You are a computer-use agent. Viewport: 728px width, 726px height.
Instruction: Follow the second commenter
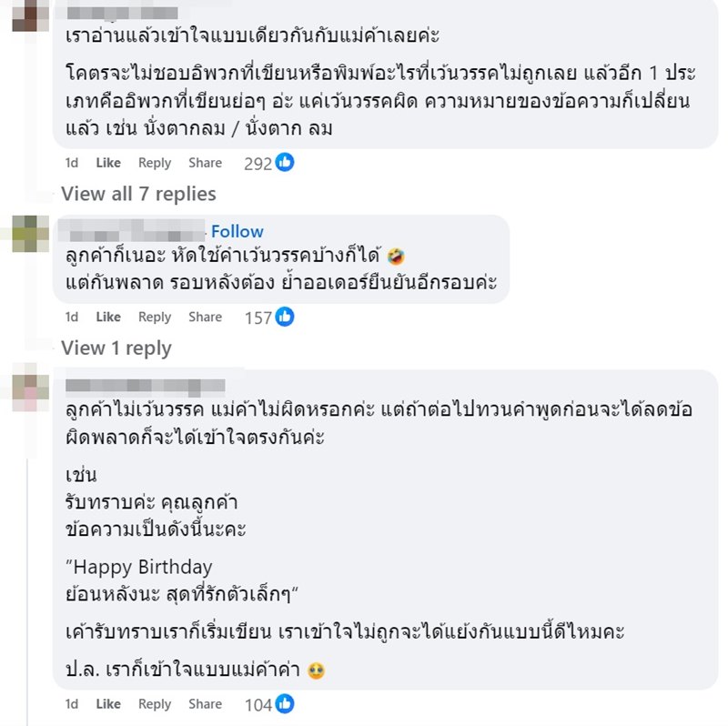click(238, 231)
